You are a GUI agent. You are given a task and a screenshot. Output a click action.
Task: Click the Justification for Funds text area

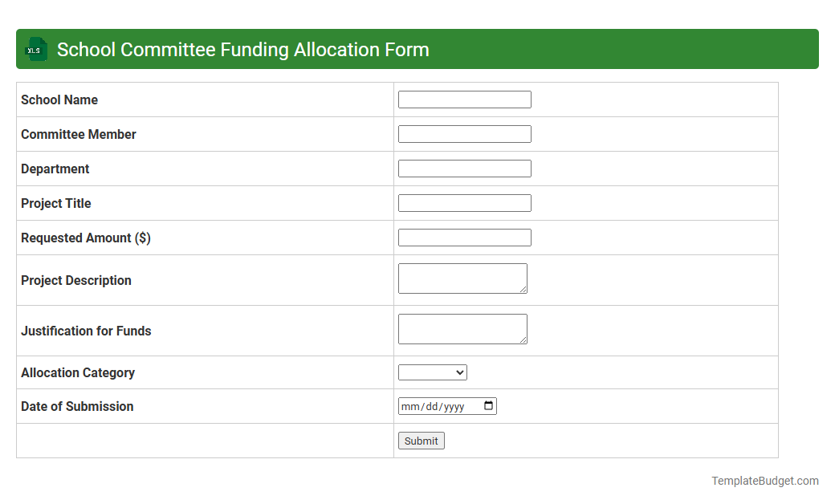pos(462,328)
